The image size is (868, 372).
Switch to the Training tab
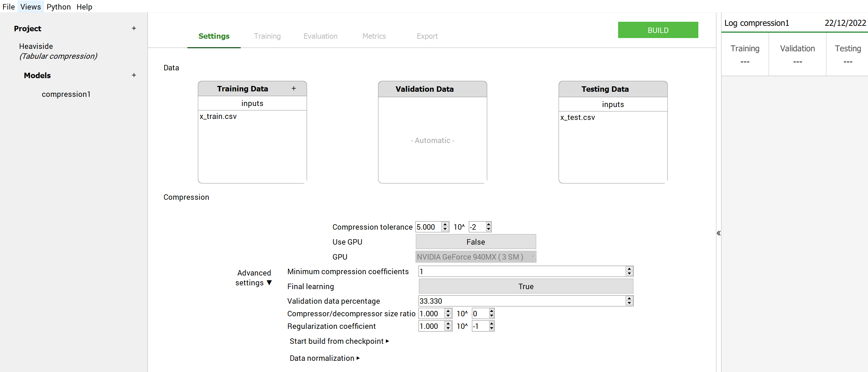coord(267,36)
